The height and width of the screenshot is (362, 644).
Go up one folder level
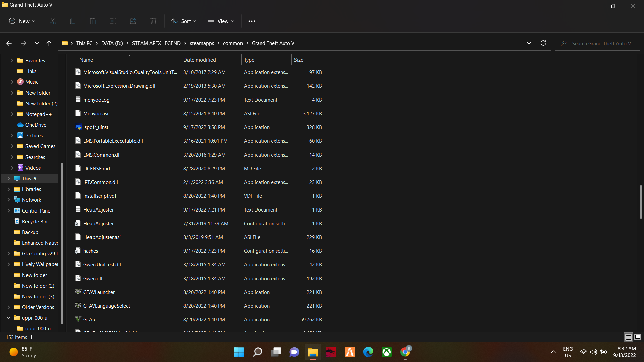tap(49, 43)
